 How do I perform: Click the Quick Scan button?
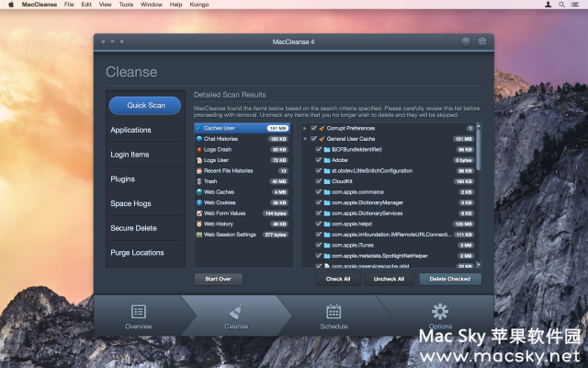[x=145, y=106]
